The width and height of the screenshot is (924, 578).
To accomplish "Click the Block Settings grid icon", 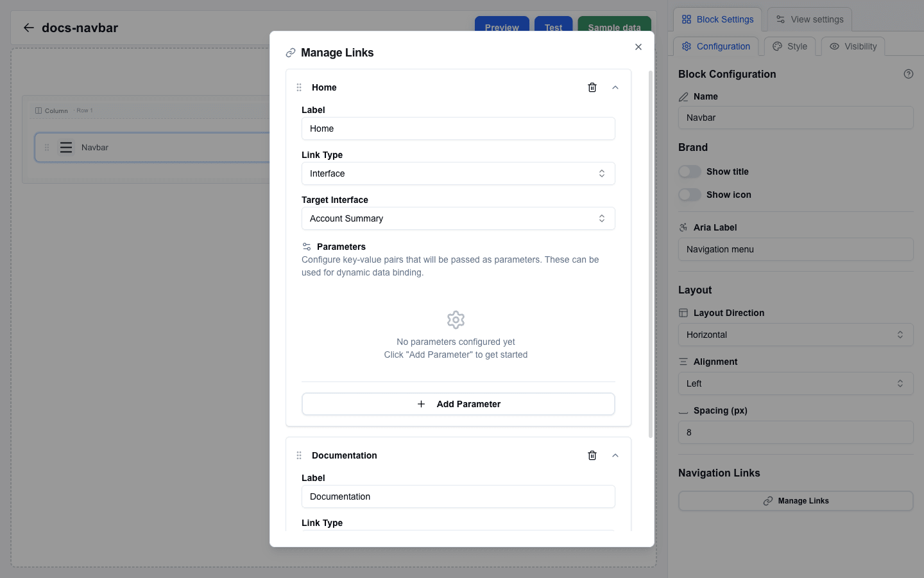I will (x=687, y=19).
